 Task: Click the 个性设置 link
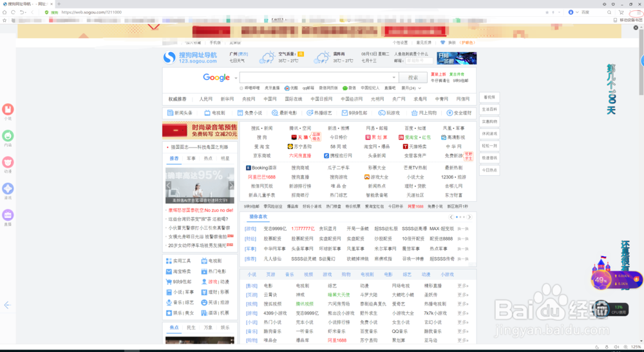tap(400, 43)
